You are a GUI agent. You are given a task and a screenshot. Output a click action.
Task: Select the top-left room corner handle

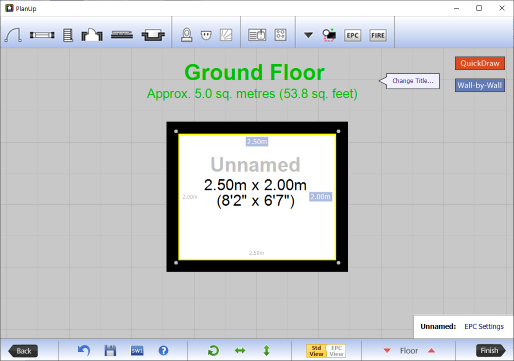176,131
